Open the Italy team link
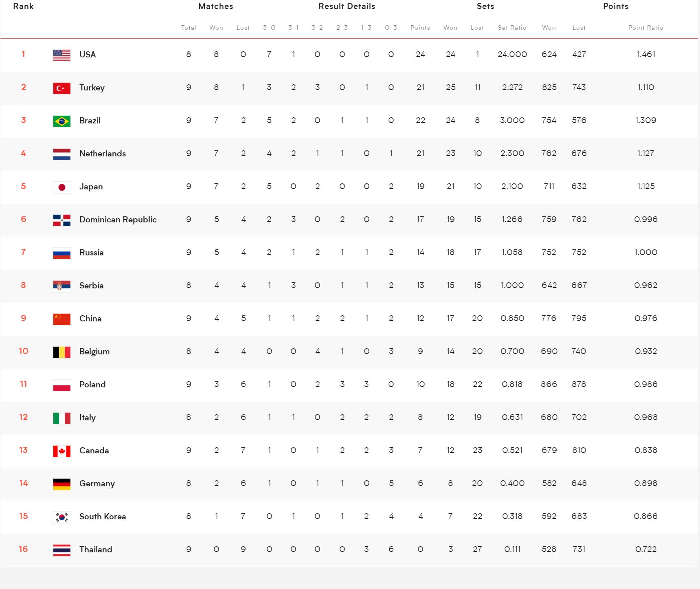Viewport: 700px width, 589px height. pos(87,418)
